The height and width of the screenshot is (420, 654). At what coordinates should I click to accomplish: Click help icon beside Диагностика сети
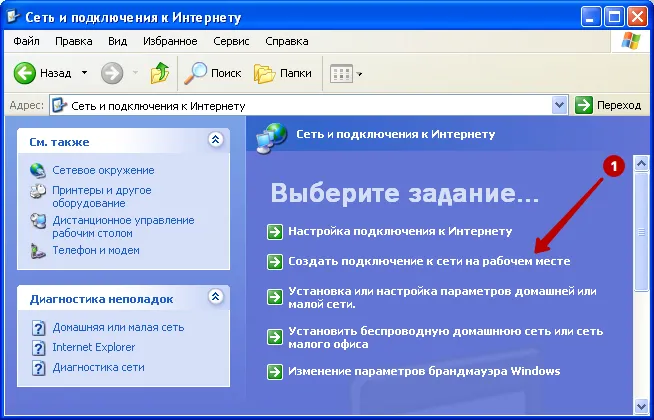point(38,368)
